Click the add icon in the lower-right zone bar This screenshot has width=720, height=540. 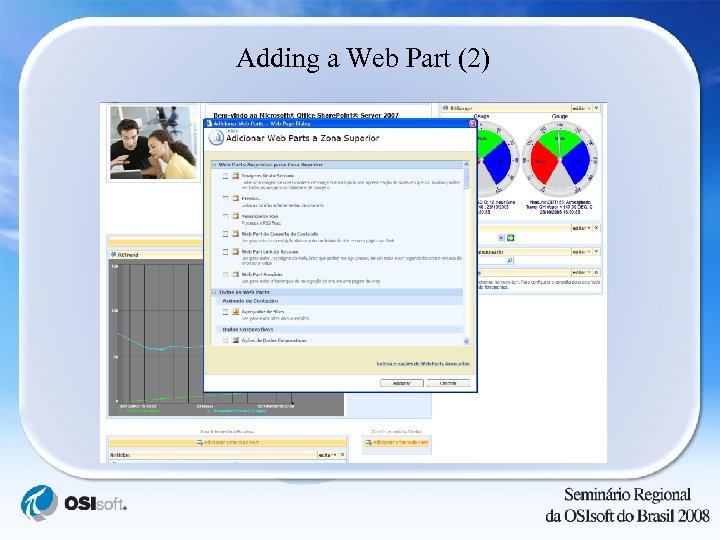click(x=368, y=443)
